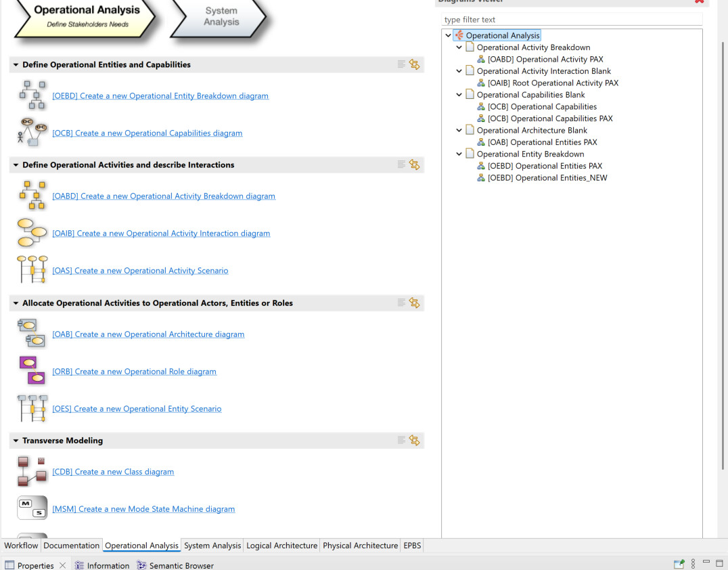
Task: Click the description lines icon in Define Operational Entities header
Action: tap(401, 65)
